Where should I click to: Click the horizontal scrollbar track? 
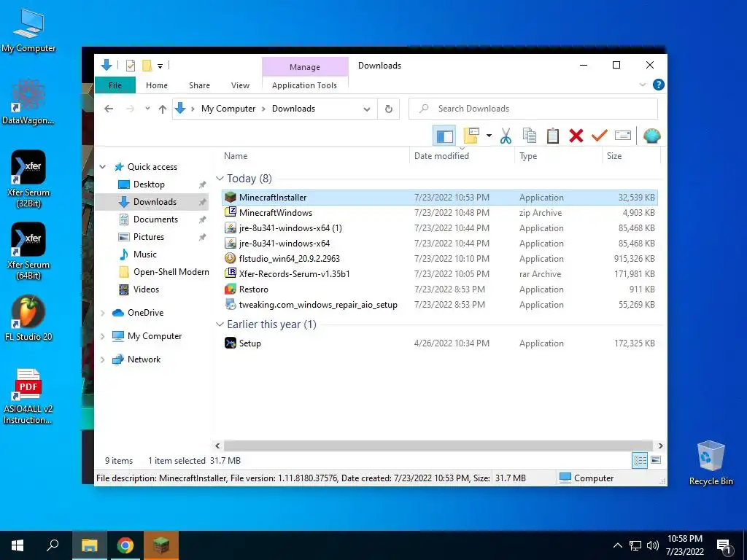coord(438,446)
